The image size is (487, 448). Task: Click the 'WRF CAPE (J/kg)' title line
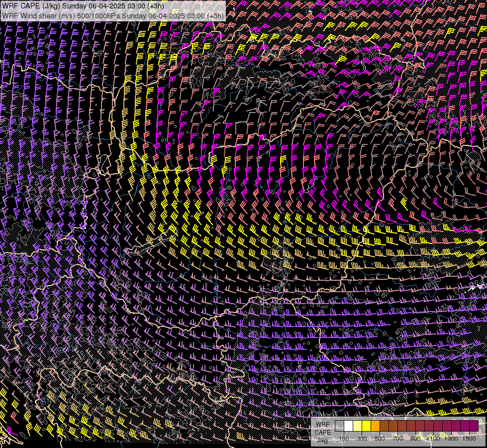(x=83, y=6)
